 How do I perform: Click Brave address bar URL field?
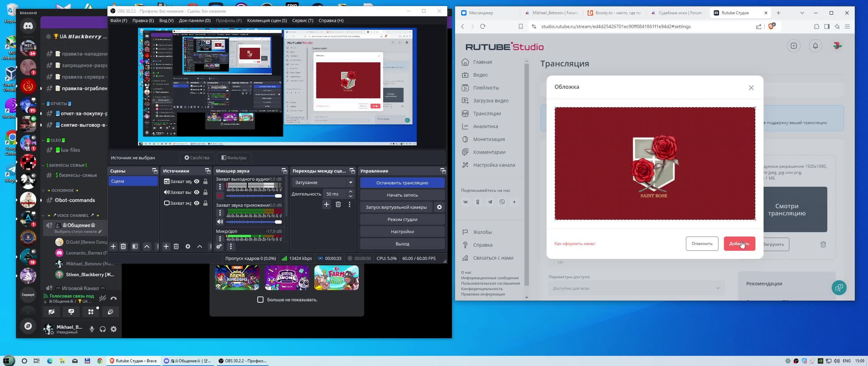click(x=644, y=26)
